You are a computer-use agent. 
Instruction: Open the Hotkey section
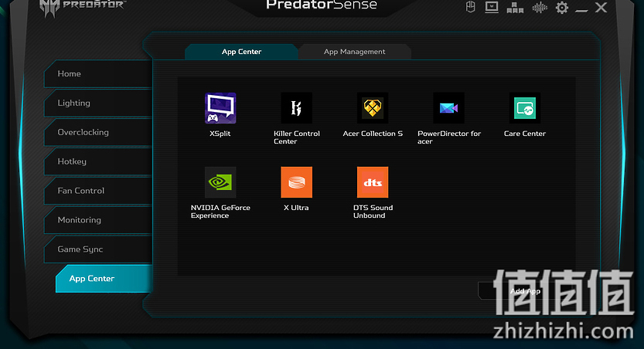pyautogui.click(x=98, y=161)
